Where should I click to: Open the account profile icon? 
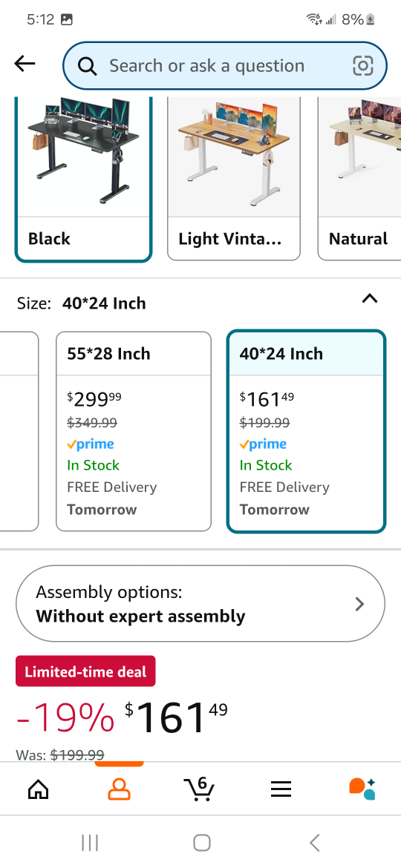[119, 789]
